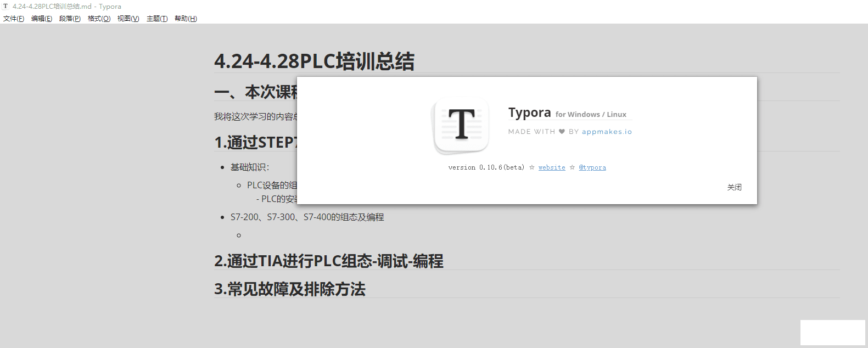
Task: Click the heading 3.常见故障及排除方法
Action: tap(289, 289)
